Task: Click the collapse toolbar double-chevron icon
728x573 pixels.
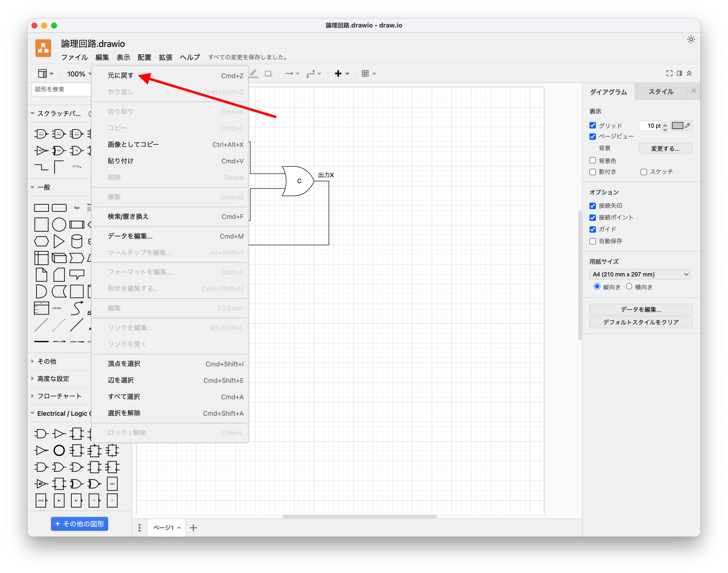Action: point(689,73)
